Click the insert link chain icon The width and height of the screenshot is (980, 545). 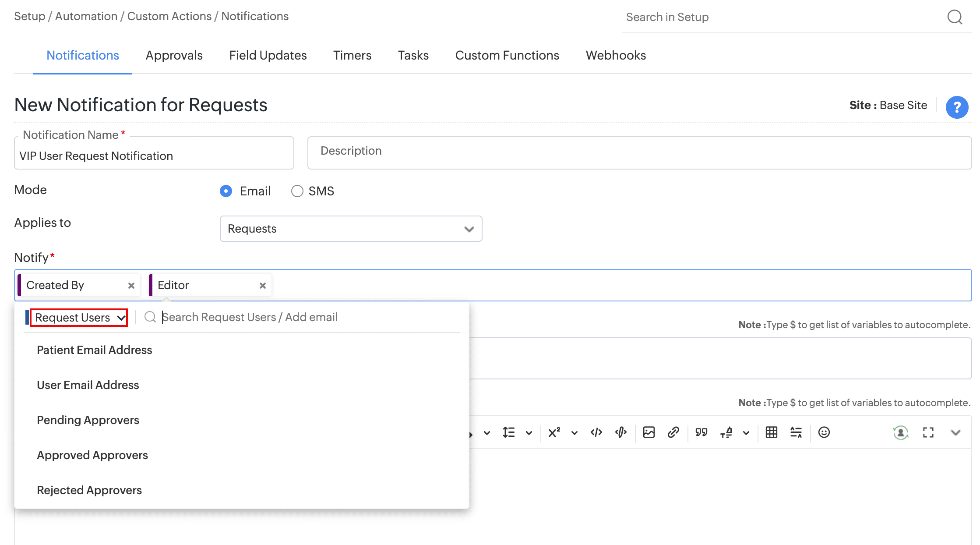click(673, 432)
